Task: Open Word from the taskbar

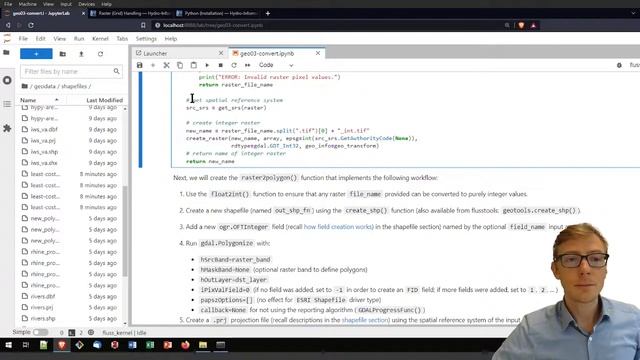Action: click(x=132, y=345)
